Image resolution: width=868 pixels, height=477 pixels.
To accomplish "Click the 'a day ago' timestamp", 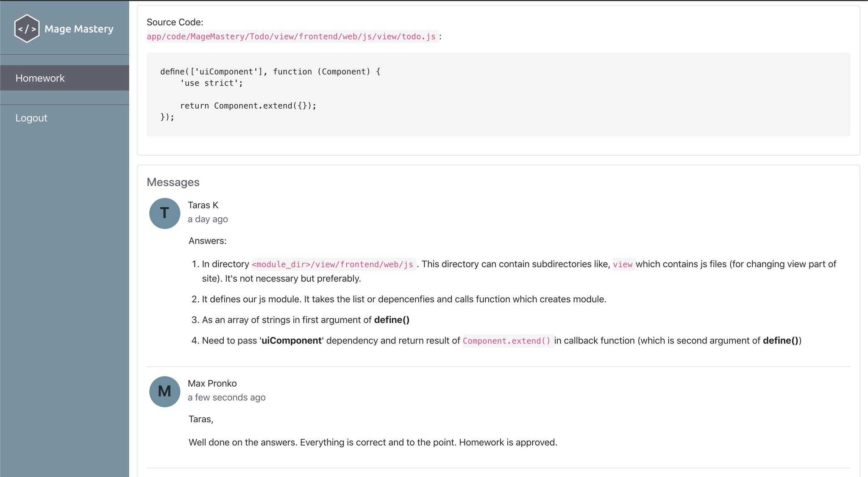I will 208,219.
